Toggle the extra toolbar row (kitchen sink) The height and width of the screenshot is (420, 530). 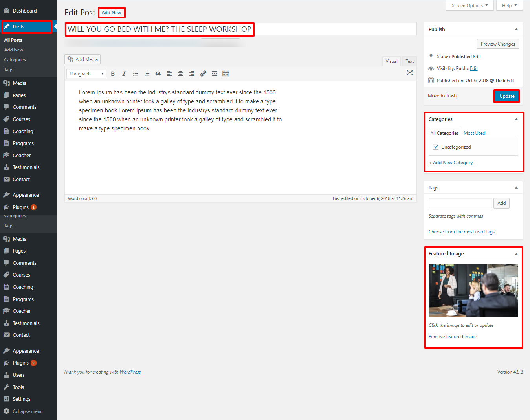click(226, 74)
